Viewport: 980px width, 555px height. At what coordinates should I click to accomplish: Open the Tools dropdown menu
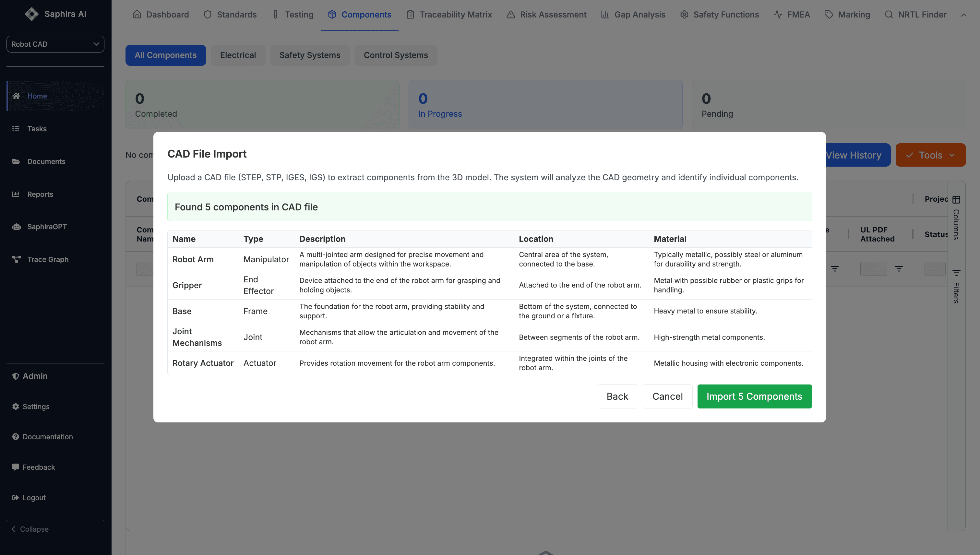point(930,155)
